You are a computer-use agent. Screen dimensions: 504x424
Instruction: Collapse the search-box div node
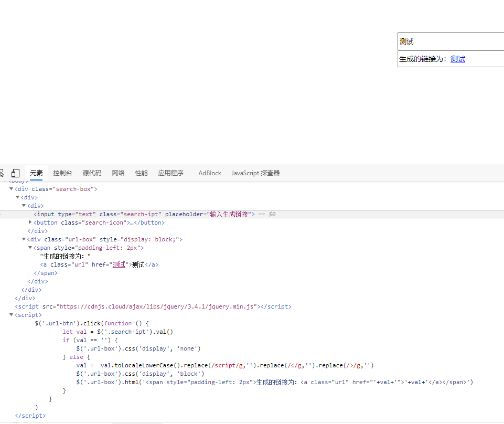[12, 189]
